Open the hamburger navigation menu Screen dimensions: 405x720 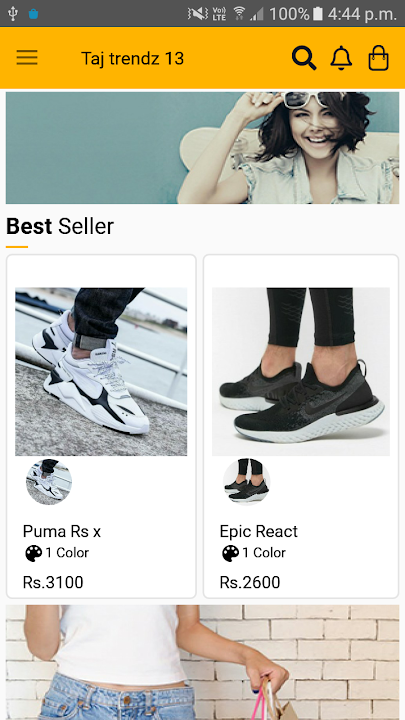(27, 58)
